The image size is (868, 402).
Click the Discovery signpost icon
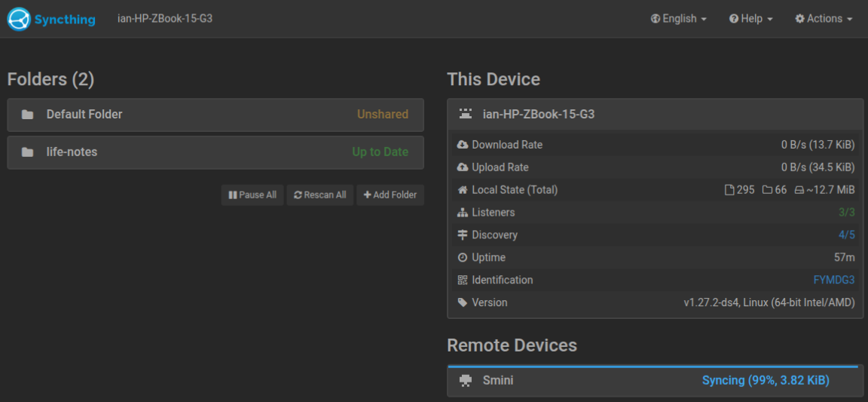pos(463,235)
